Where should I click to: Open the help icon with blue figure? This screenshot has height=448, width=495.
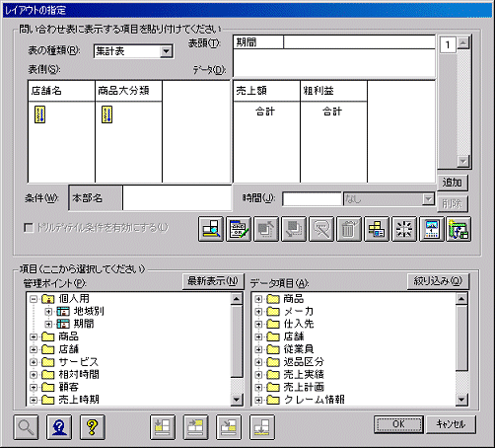59,427
